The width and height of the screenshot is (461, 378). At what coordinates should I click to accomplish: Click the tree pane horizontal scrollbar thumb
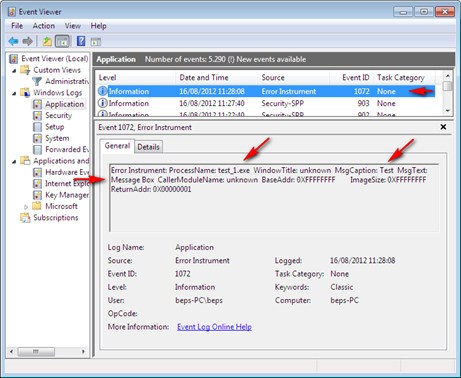pyautogui.click(x=36, y=352)
